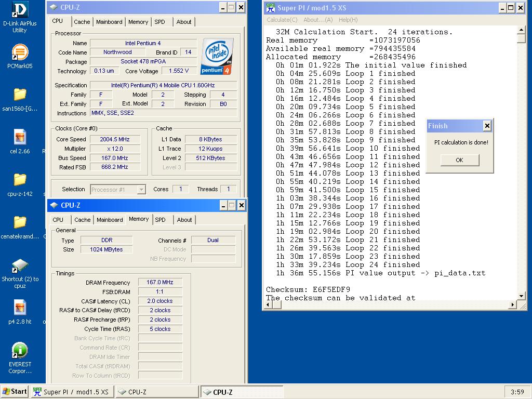
Task: Click the Loop 24 finished line in Super PI
Action: click(348, 264)
